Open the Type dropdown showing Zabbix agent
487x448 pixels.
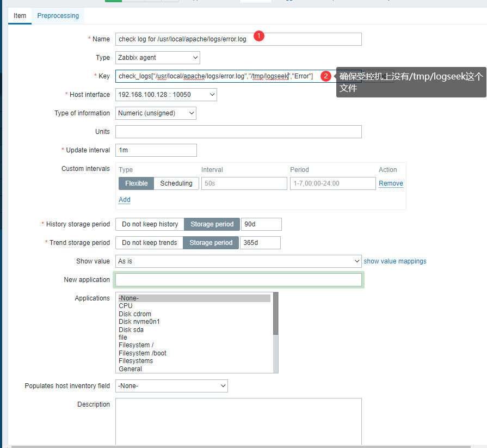[x=158, y=58]
